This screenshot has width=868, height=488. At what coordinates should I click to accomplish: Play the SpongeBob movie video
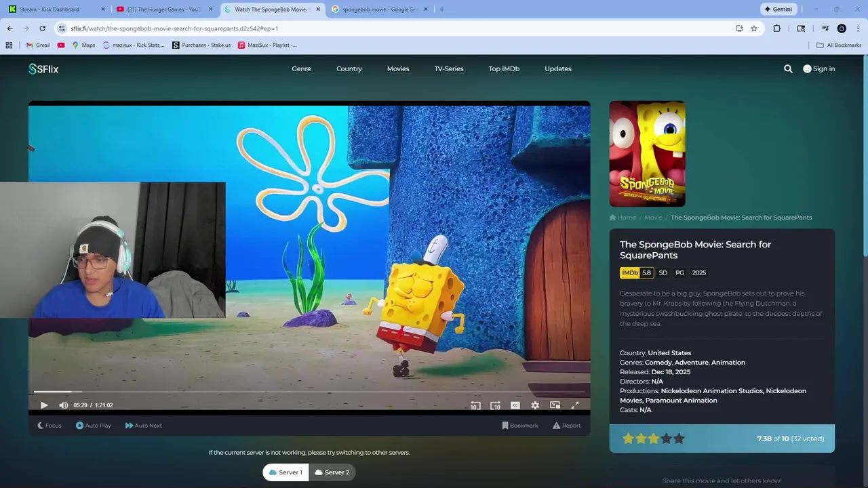[x=44, y=405]
